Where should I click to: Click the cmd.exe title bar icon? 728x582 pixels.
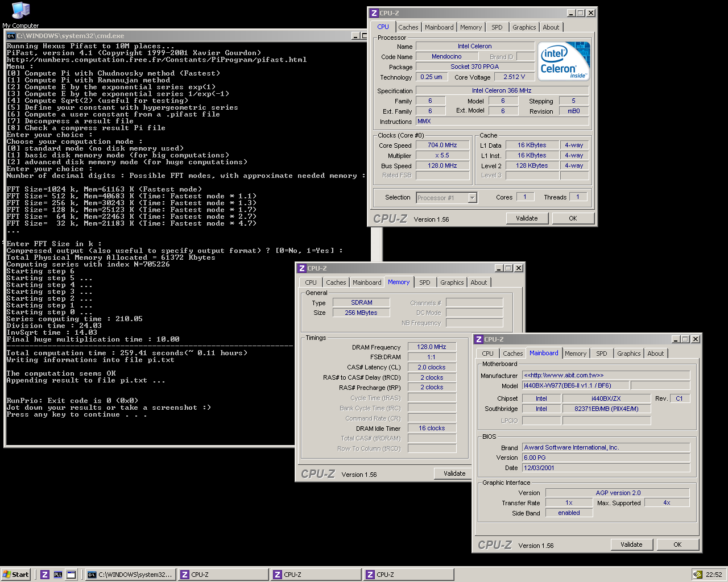coord(11,35)
